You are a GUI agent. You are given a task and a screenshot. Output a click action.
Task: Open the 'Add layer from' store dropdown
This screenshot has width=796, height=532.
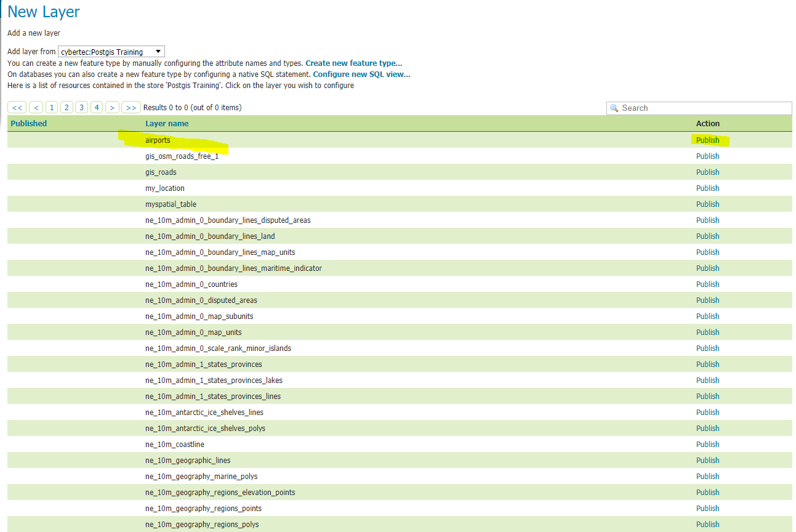[111, 52]
